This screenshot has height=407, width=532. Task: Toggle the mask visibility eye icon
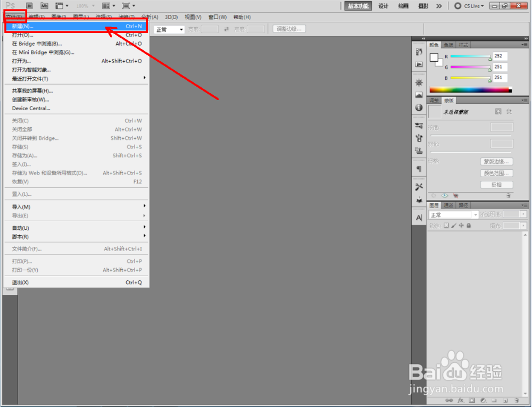[444, 196]
